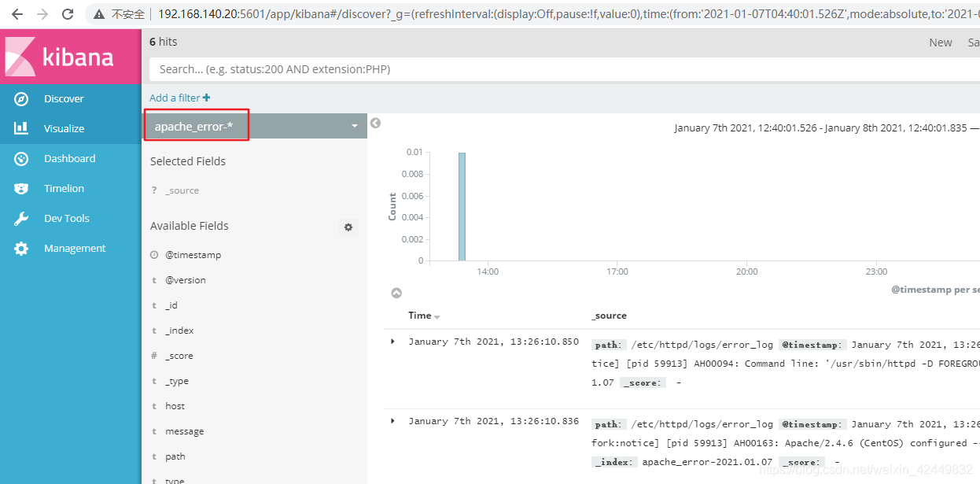Click the Dev Tools wrench icon
The width and height of the screenshot is (980, 484).
21,219
